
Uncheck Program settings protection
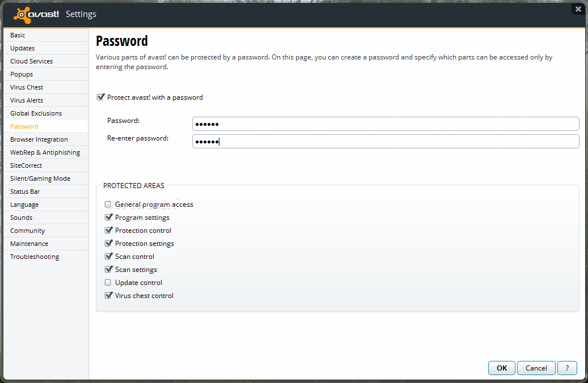tap(108, 218)
